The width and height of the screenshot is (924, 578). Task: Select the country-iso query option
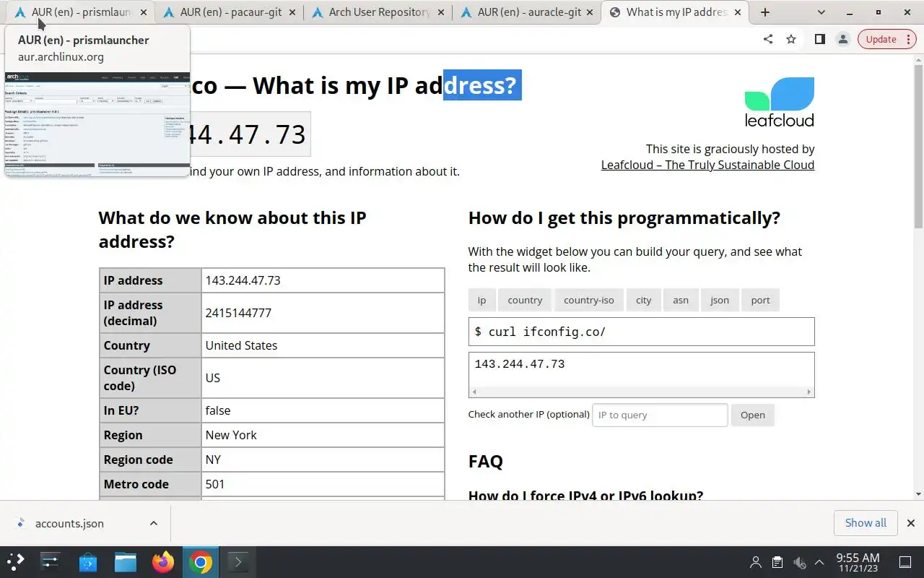point(589,300)
